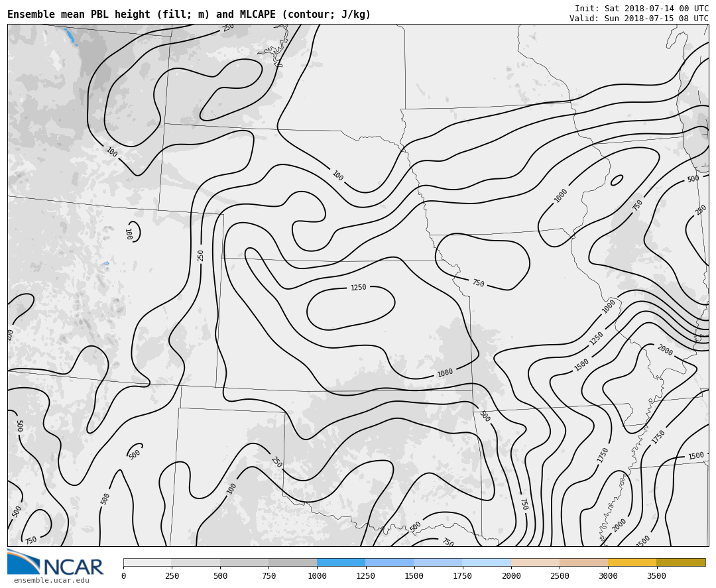Image resolution: width=716 pixels, height=588 pixels.
Task: Click the 'Valid: Sun 2018-07-15 08 UTC' text
Action: coord(639,19)
